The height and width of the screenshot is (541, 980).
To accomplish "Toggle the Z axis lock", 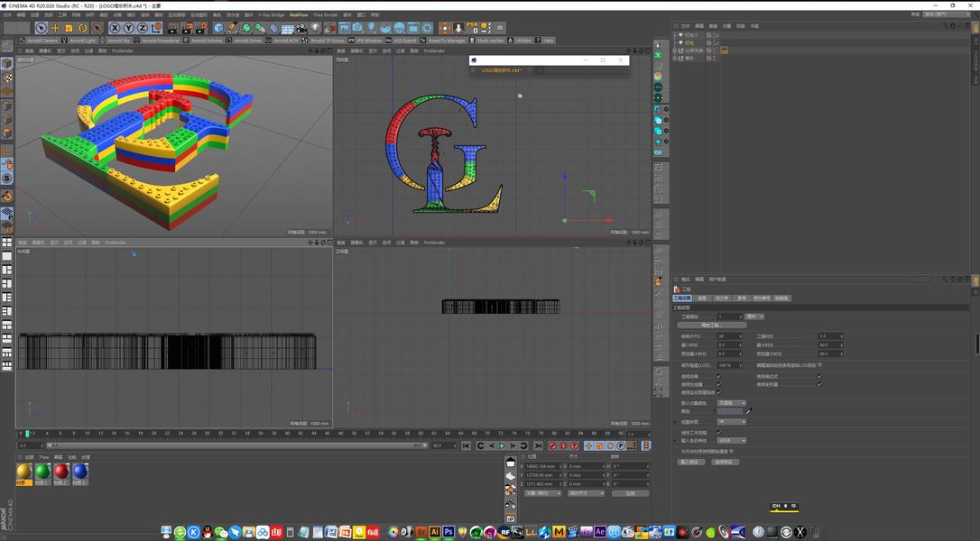I will pyautogui.click(x=142, y=27).
